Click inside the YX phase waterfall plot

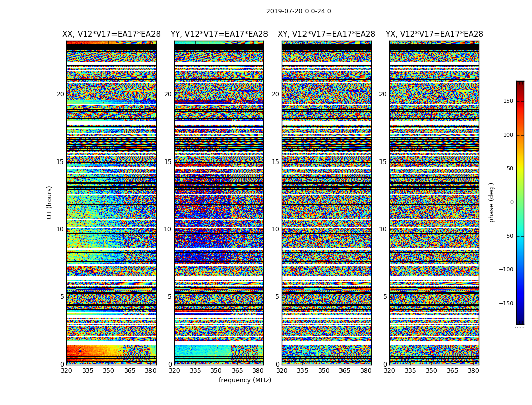[x=434, y=202]
